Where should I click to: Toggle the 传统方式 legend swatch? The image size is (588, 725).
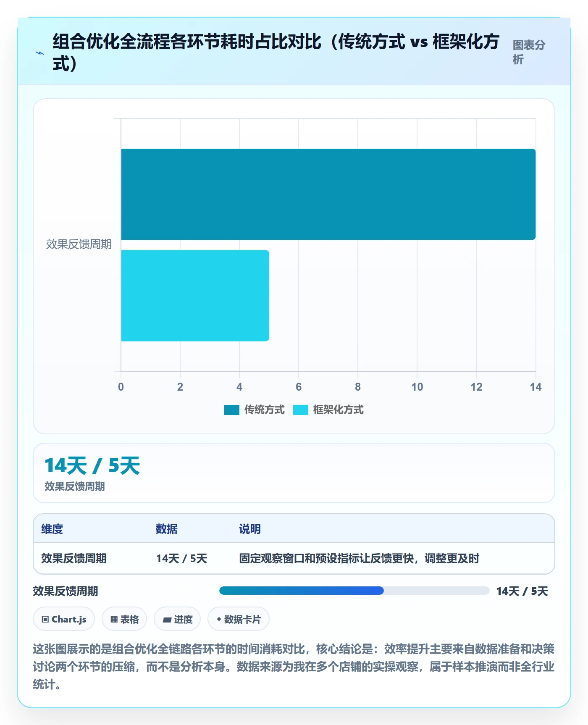point(231,410)
